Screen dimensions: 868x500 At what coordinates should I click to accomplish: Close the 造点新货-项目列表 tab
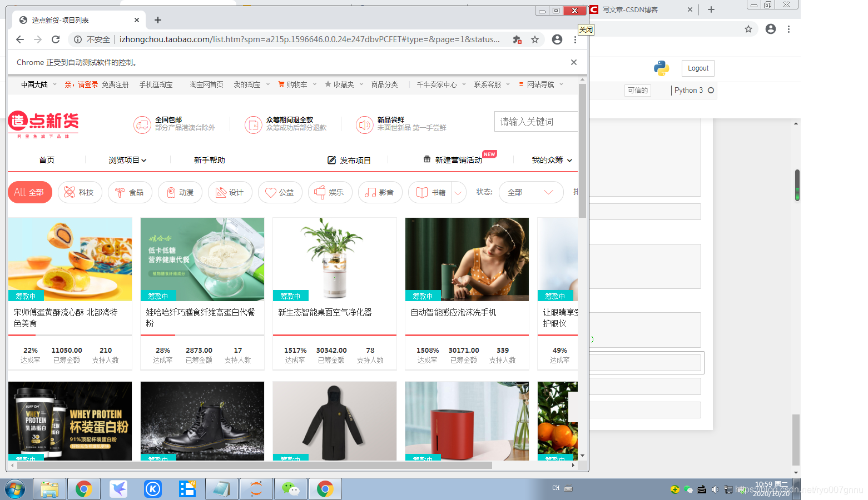point(137,20)
